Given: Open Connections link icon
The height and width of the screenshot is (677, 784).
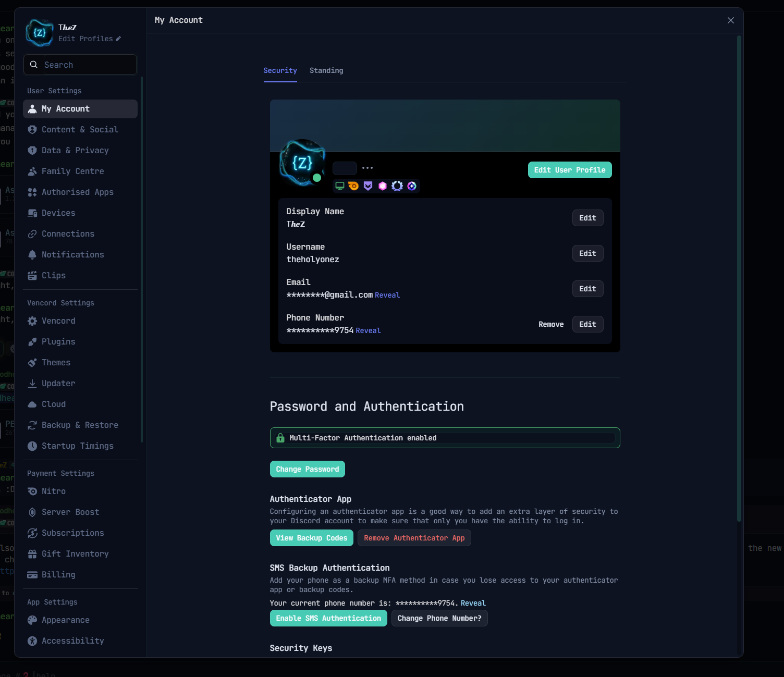Looking at the screenshot, I should 32,233.
